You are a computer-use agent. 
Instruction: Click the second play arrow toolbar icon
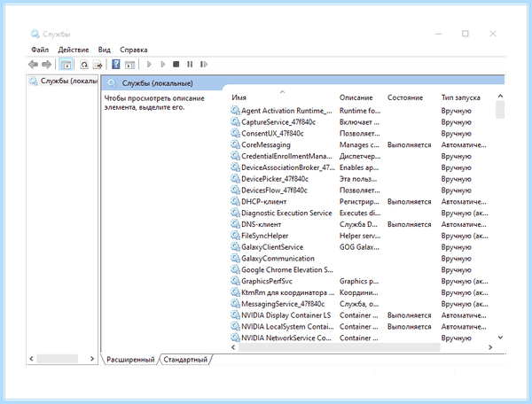(x=163, y=64)
